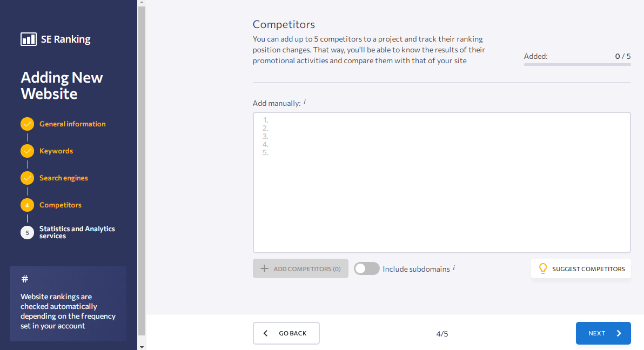
Task: Go to the Keywords step label
Action: point(56,151)
